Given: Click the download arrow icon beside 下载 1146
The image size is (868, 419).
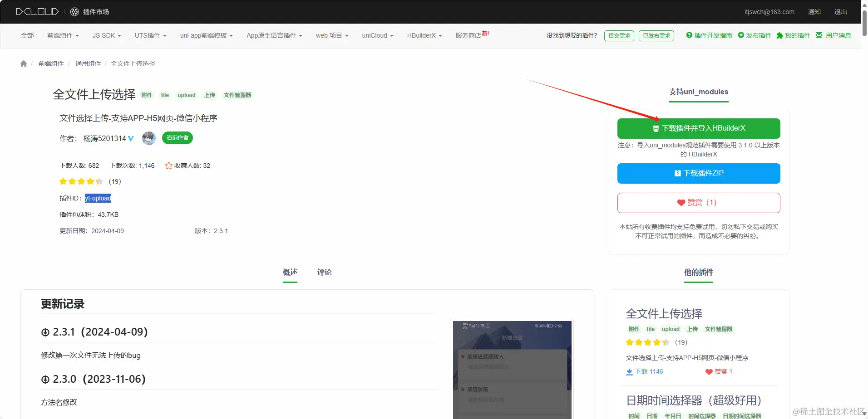Looking at the screenshot, I should [x=629, y=372].
